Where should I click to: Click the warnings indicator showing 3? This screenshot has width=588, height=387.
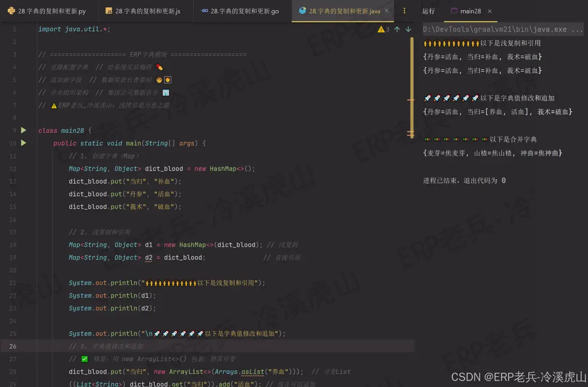(x=383, y=29)
